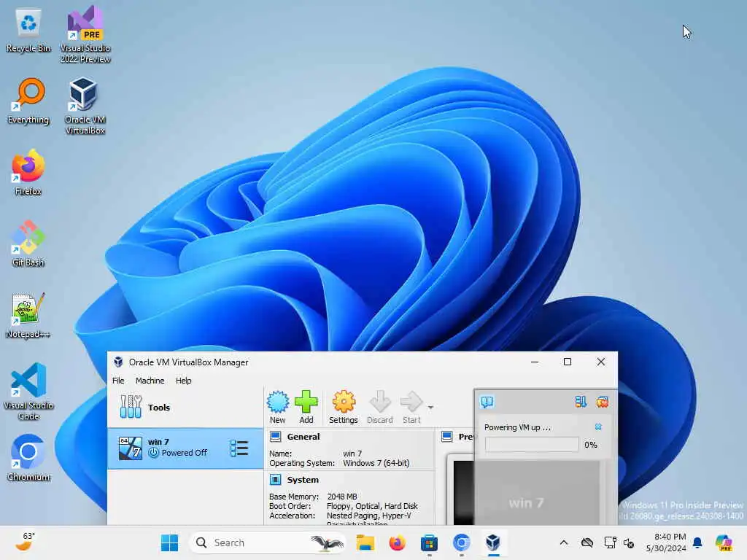The height and width of the screenshot is (560, 747).
Task: Click the System section header
Action: pyautogui.click(x=303, y=480)
